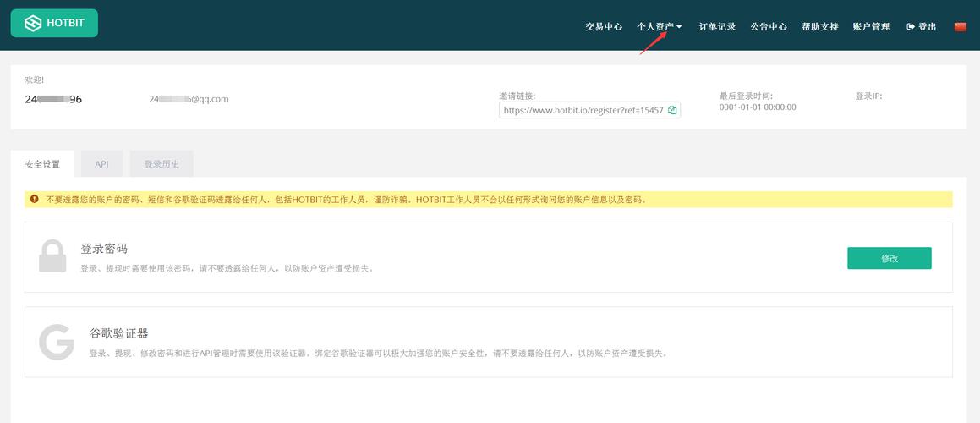Click the 登出 logout icon
The image size is (980, 423).
(911, 26)
